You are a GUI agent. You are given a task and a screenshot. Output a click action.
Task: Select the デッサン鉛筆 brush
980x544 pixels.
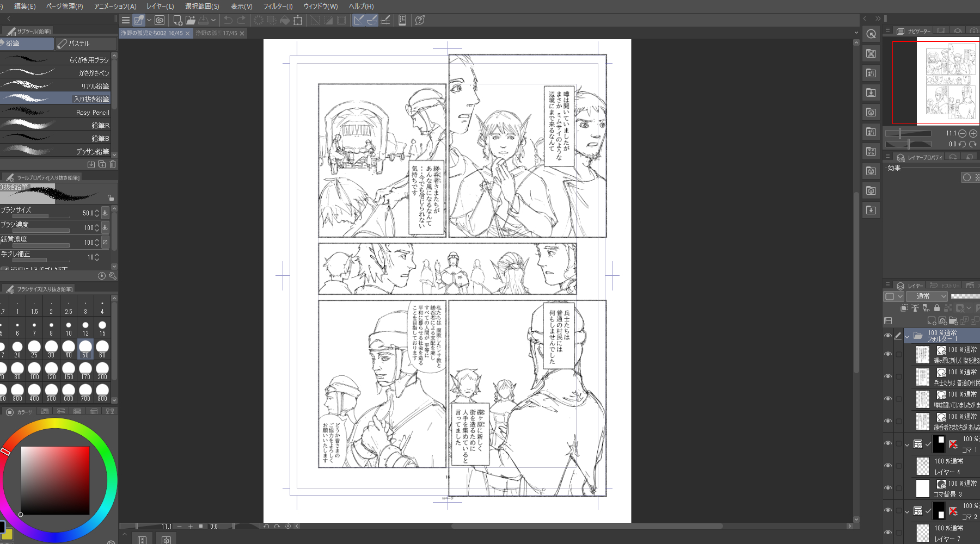tap(56, 151)
